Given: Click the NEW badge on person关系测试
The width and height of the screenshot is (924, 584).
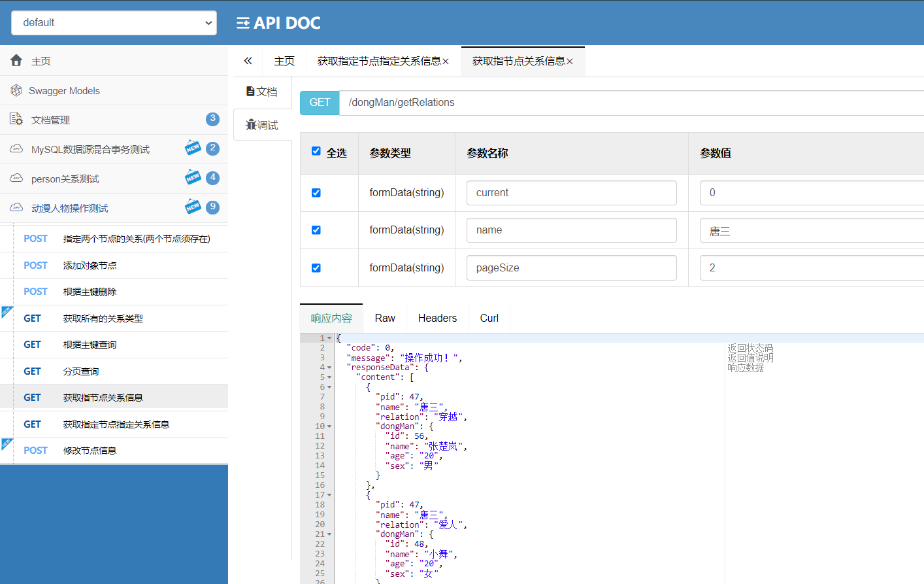Looking at the screenshot, I should click(193, 177).
